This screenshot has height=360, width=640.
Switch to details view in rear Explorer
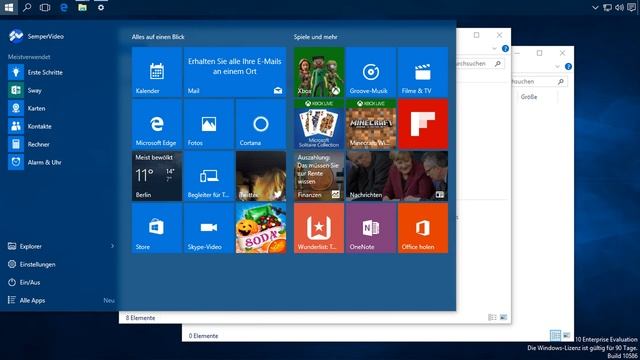pos(556,336)
